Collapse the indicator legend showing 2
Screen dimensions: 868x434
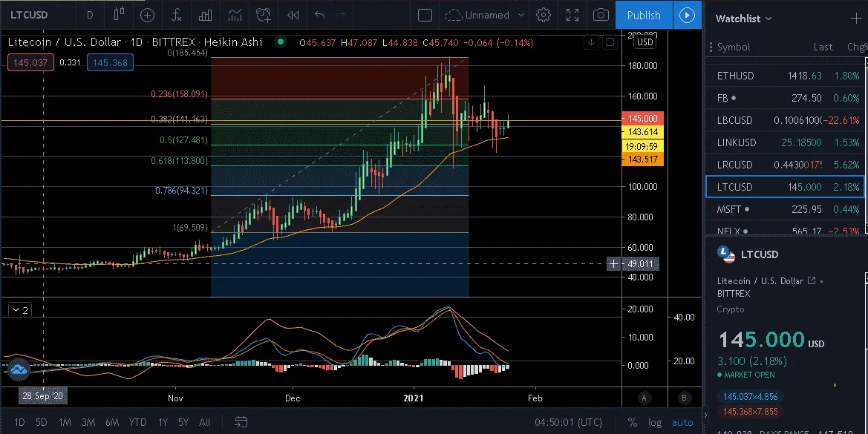pyautogui.click(x=20, y=310)
